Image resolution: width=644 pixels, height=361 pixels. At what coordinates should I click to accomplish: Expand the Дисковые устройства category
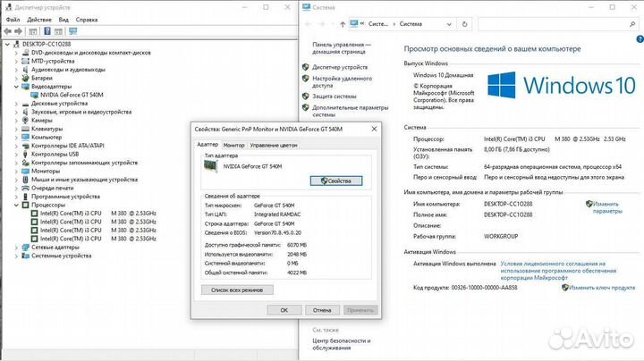pos(16,104)
